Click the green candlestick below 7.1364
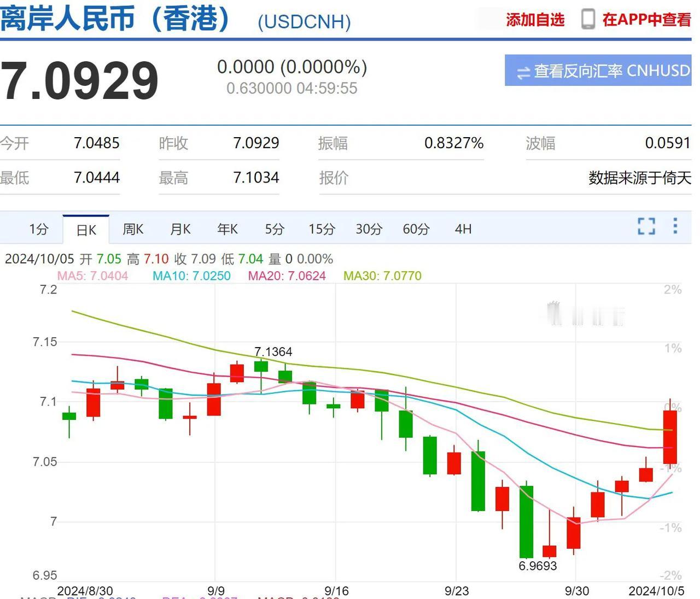Viewport: 700px width, 599px height. point(261,366)
